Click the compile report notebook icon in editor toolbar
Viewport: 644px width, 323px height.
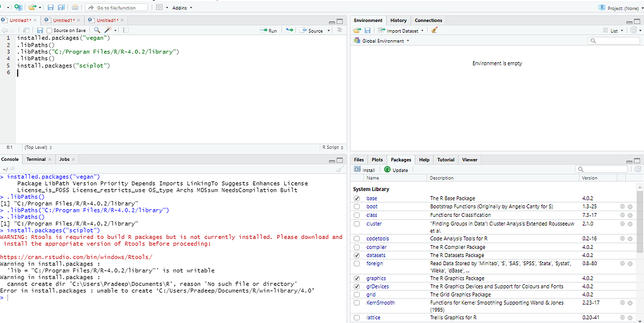point(126,30)
